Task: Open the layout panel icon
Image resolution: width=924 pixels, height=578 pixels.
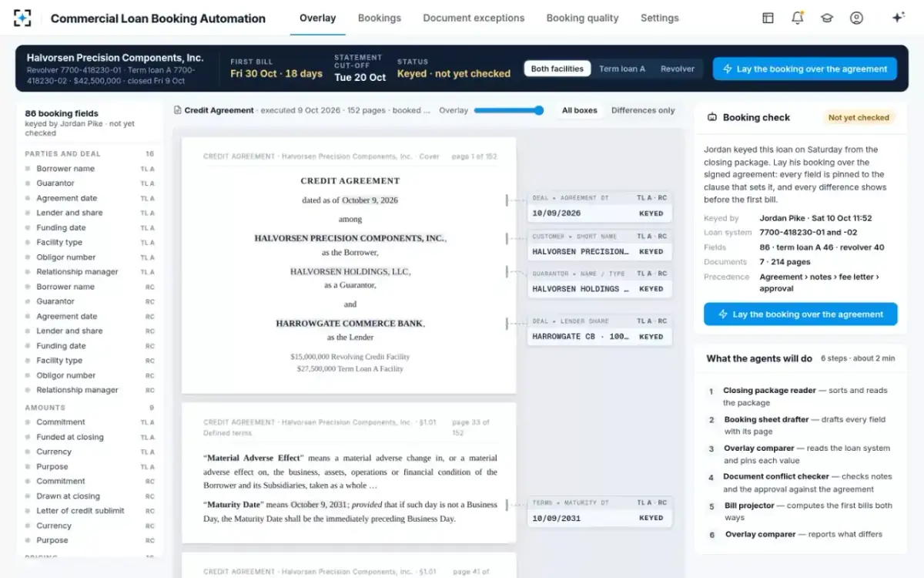Action: 768,18
